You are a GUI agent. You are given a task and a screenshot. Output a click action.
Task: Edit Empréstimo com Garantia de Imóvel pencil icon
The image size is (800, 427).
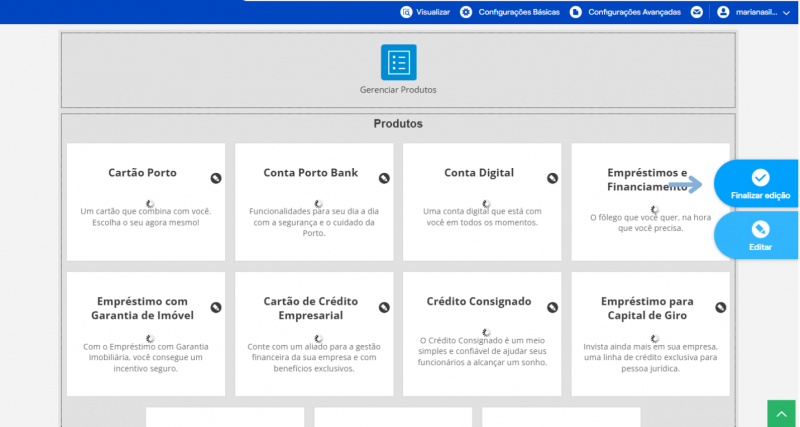216,307
